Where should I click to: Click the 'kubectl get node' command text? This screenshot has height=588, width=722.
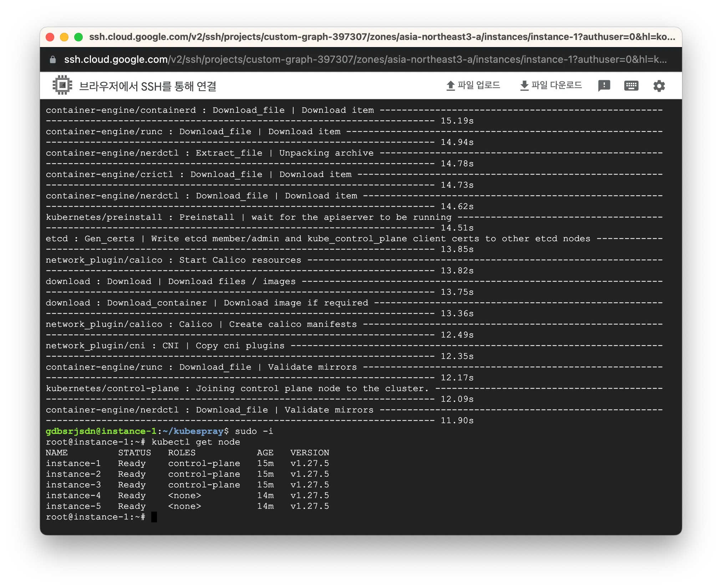(195, 442)
